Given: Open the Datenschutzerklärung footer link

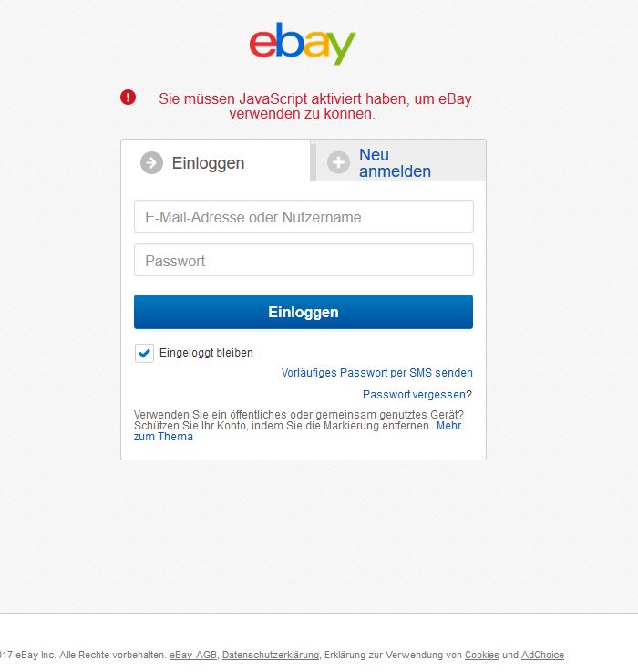Looking at the screenshot, I should point(271,656).
